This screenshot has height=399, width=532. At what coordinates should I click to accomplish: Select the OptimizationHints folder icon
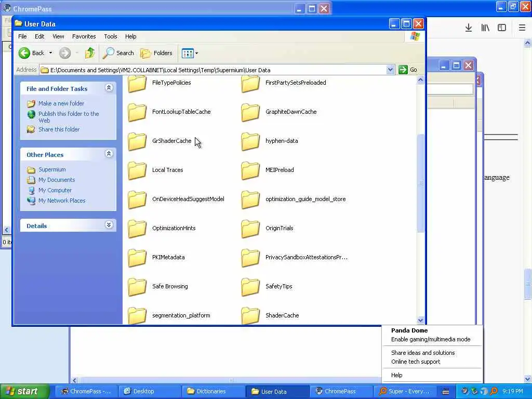tap(137, 229)
